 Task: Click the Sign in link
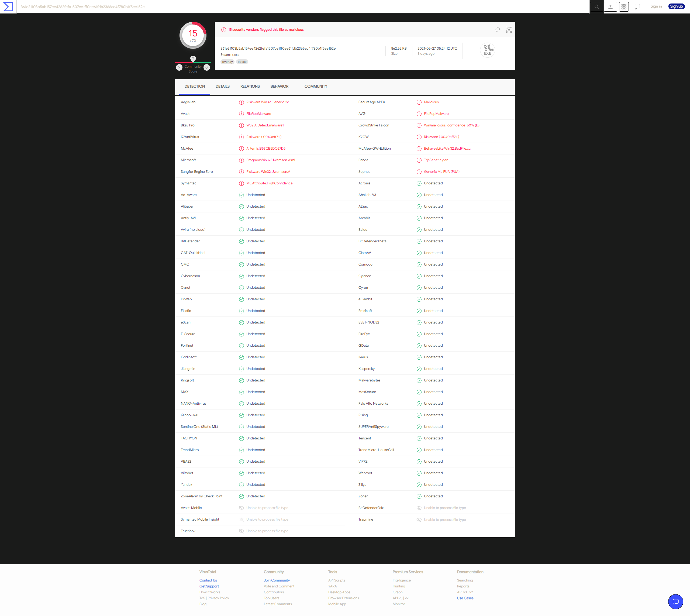coord(656,6)
